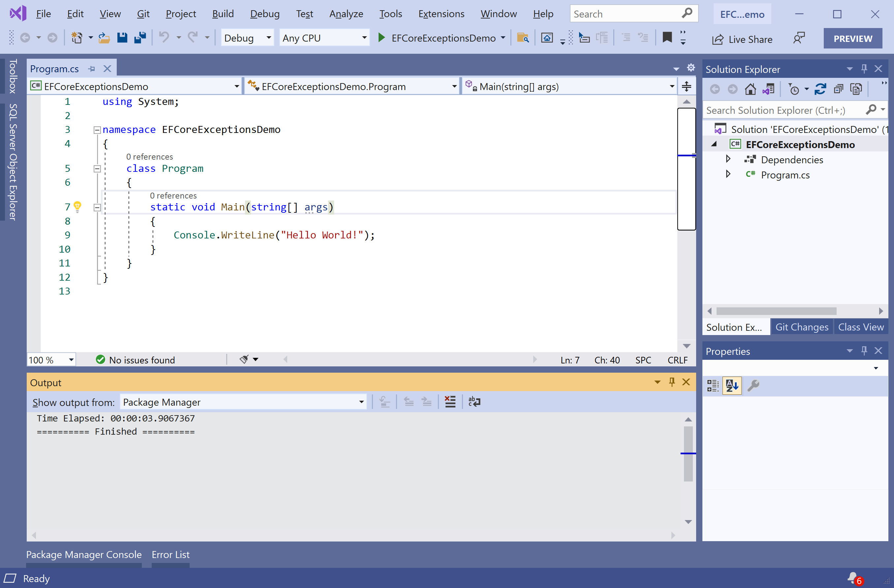Click the lightbulb quick actions icon
Image resolution: width=894 pixels, height=588 pixels.
pyautogui.click(x=77, y=206)
